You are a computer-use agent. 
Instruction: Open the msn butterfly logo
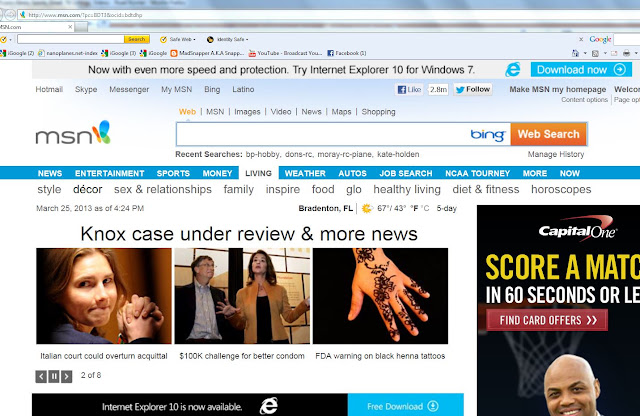click(73, 133)
